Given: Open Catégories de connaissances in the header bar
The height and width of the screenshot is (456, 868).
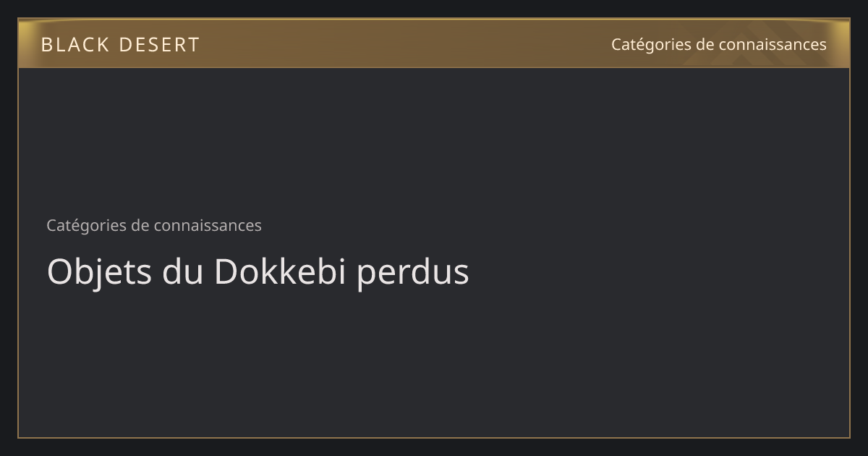Looking at the screenshot, I should point(718,45).
